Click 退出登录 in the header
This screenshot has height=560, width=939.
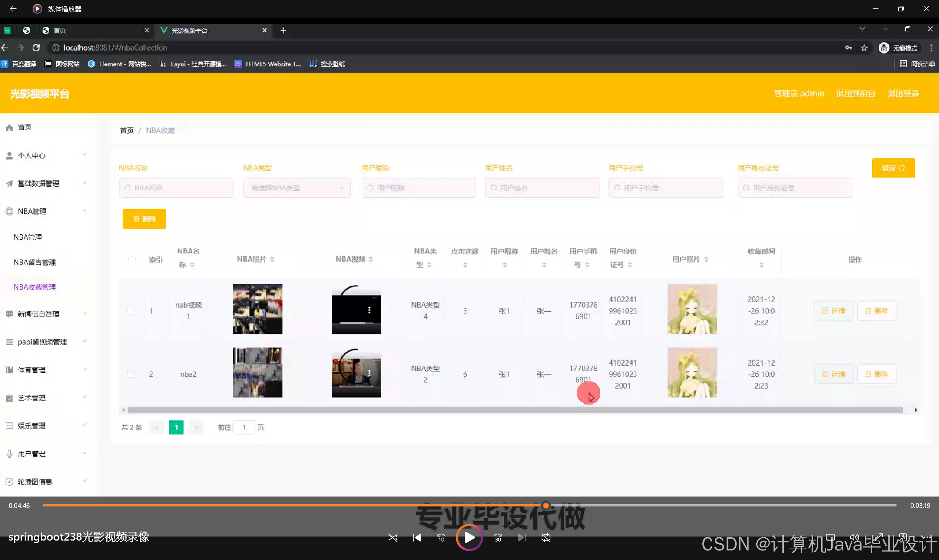pos(903,94)
